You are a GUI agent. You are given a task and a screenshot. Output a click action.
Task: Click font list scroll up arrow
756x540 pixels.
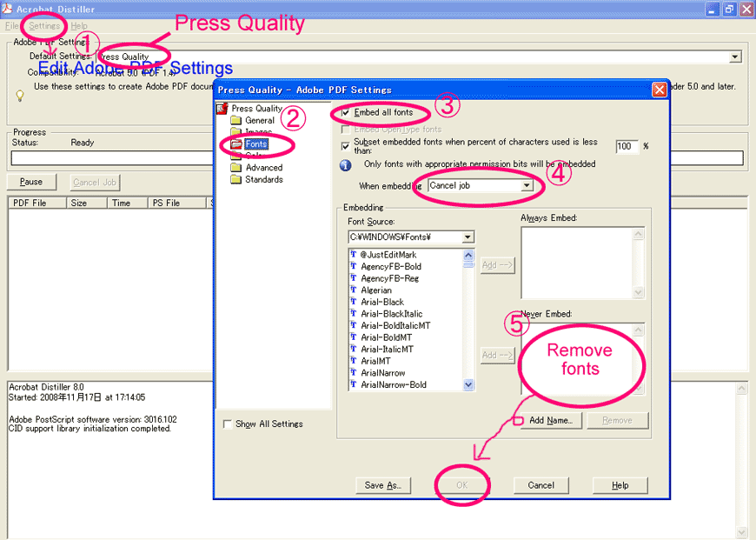(x=468, y=255)
